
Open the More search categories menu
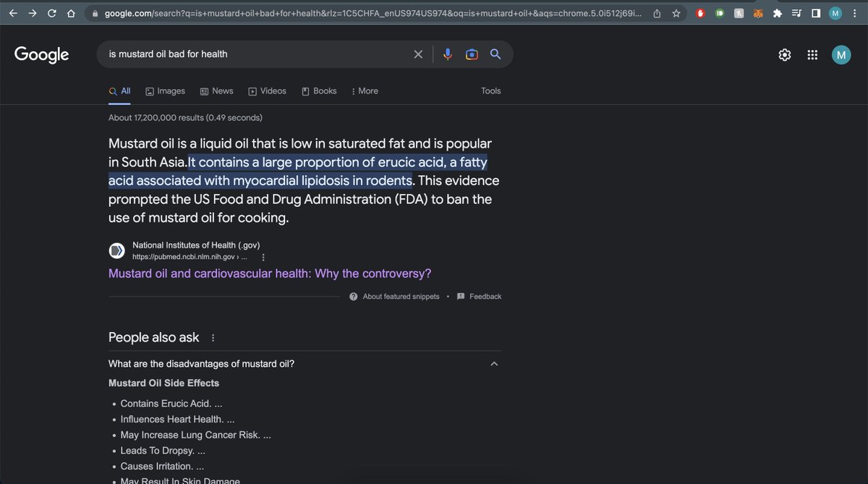[x=365, y=91]
